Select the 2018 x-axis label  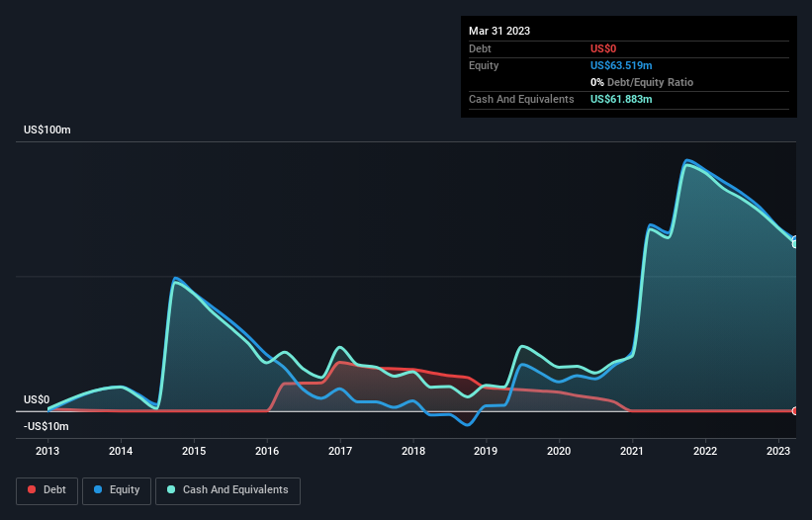pyautogui.click(x=413, y=451)
